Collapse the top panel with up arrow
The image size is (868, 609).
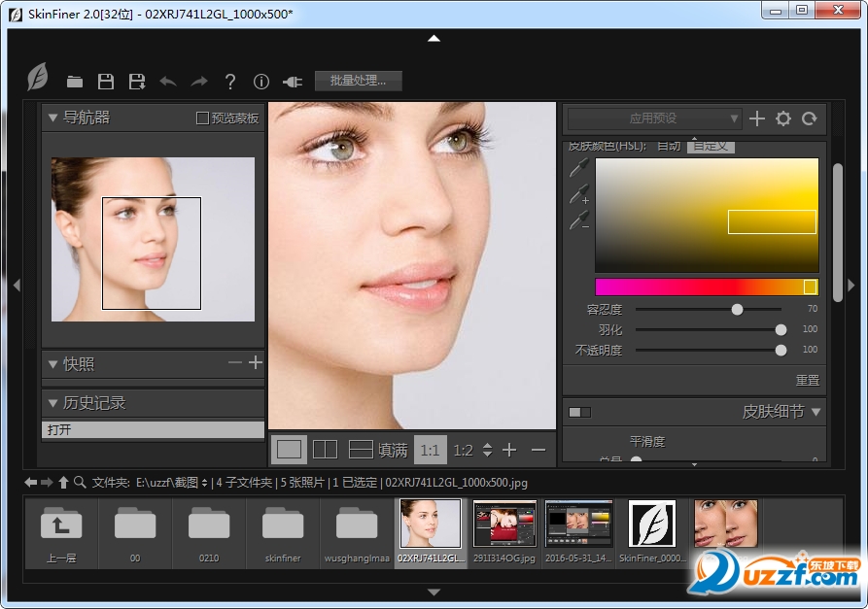(x=434, y=38)
